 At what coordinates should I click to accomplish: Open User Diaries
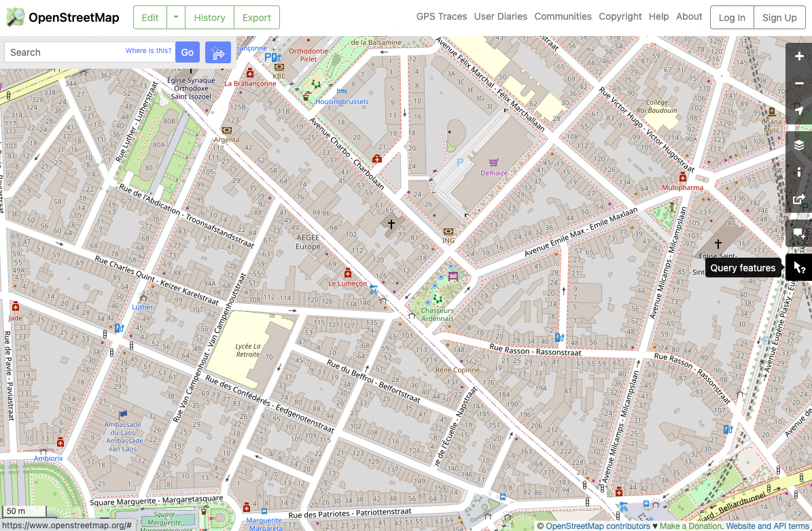coord(501,16)
